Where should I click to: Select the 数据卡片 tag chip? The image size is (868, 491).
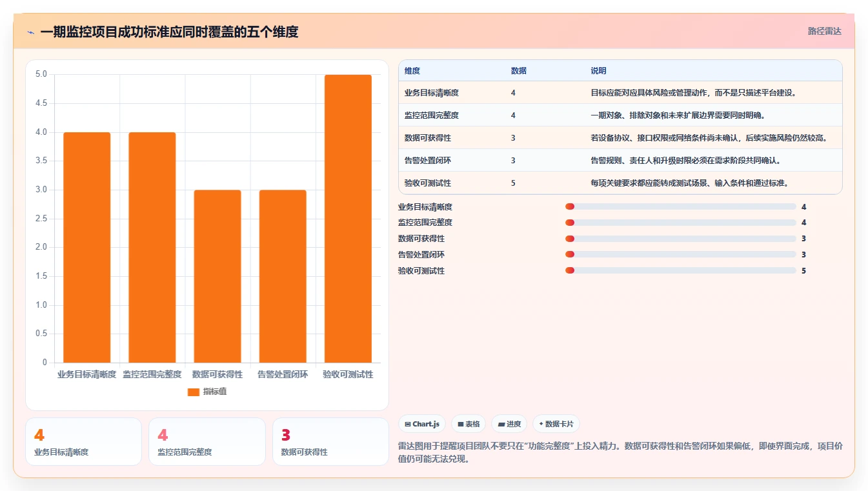(556, 424)
